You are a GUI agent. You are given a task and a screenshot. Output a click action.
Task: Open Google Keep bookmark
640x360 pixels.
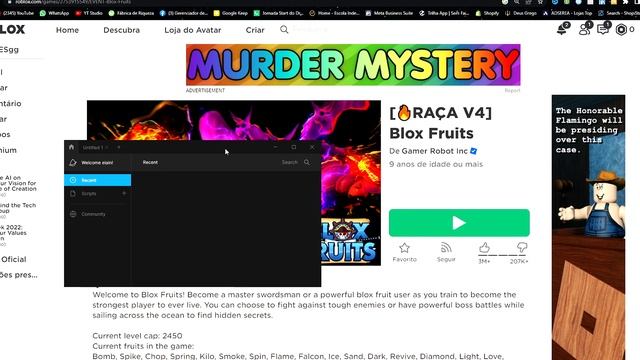[231, 13]
